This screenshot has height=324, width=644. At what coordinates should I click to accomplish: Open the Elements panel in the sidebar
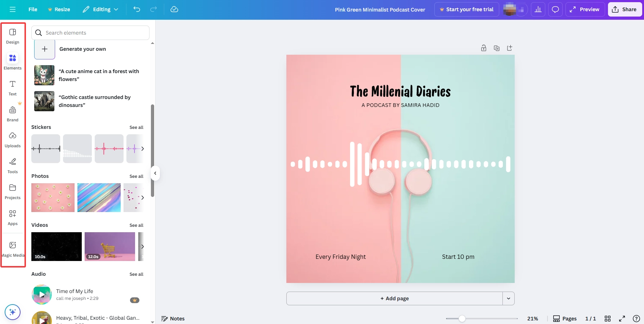tap(13, 61)
